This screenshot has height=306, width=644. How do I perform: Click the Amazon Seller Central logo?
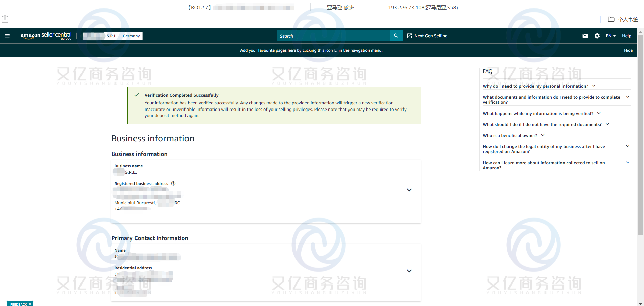46,36
